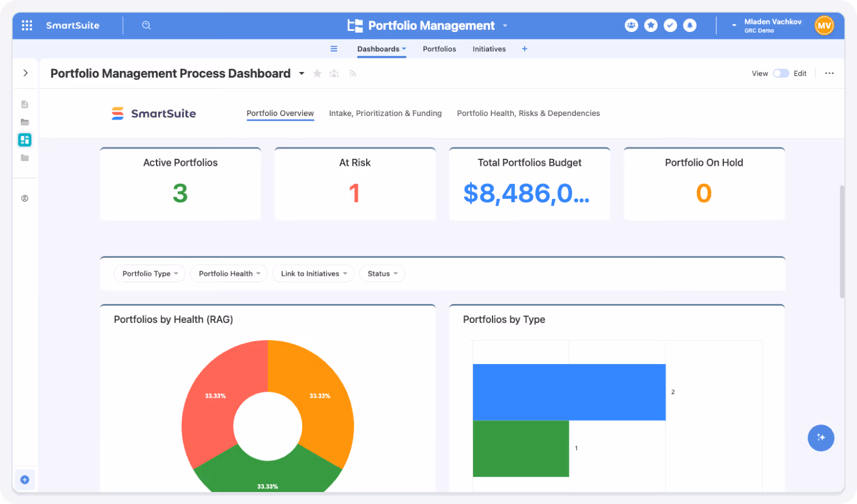Screen dimensions: 857x504
Task: Open the AI assistant sparkle button
Action: [820, 438]
